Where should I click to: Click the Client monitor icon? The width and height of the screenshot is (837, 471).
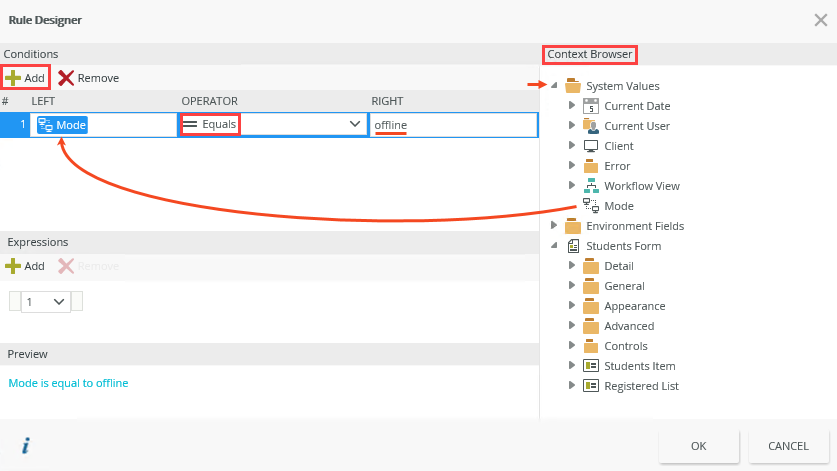tap(590, 146)
